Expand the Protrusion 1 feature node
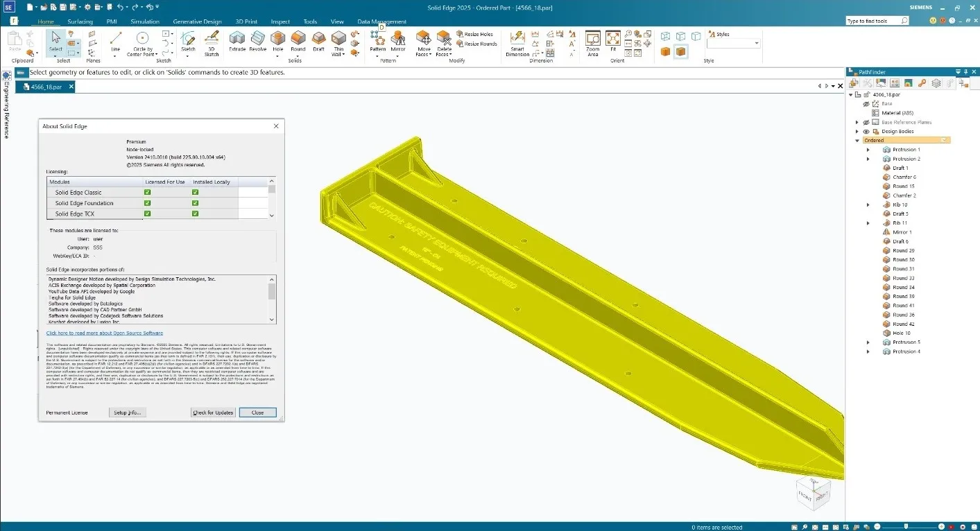This screenshot has height=531, width=980. (x=868, y=150)
